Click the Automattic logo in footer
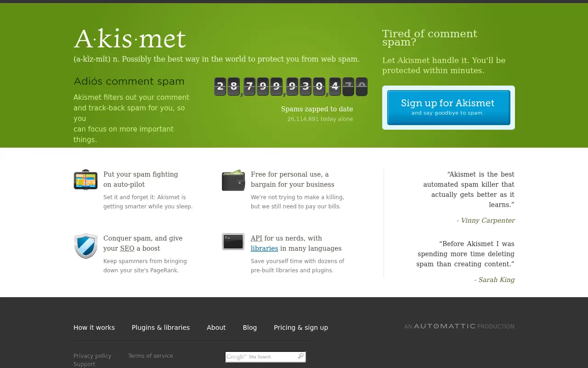This screenshot has width=588, height=368. 445,326
